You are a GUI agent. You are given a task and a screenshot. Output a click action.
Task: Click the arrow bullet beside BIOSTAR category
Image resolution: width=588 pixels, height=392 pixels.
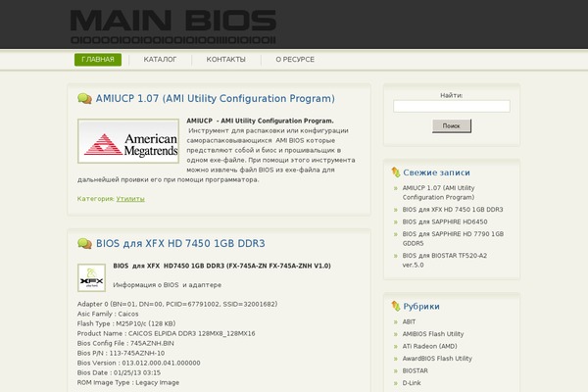click(396, 371)
